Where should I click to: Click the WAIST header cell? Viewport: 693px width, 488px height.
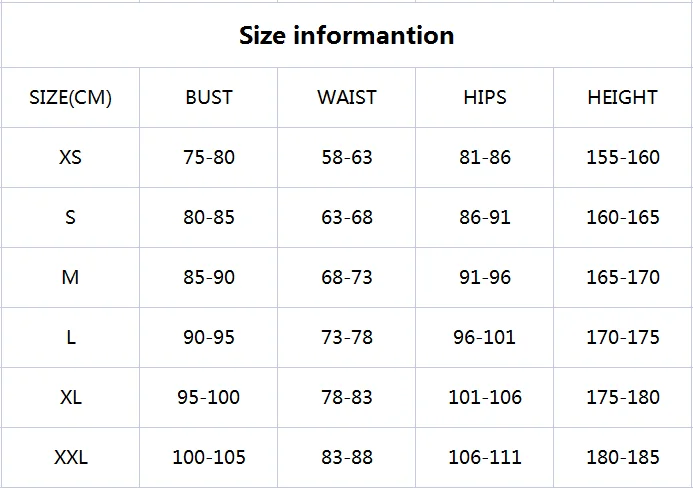click(347, 98)
